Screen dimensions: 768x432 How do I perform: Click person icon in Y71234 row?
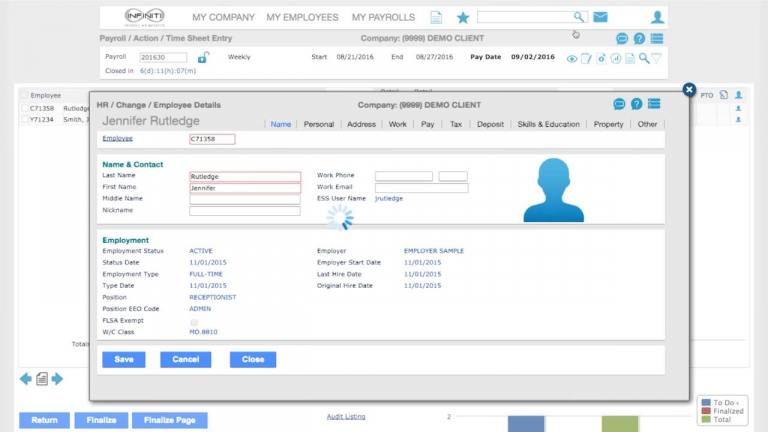739,120
